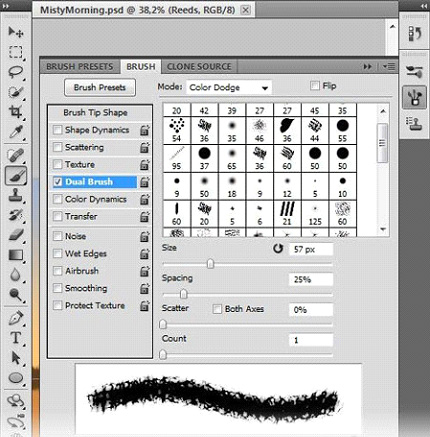430x437 pixels.
Task: Select the Brush tool in toolbar
Action: pos(16,175)
